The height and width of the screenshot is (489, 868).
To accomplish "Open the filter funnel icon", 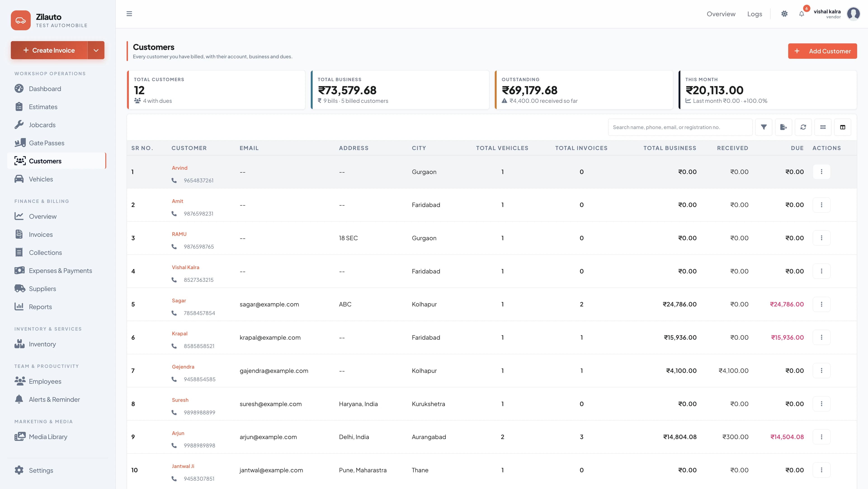I will [764, 127].
